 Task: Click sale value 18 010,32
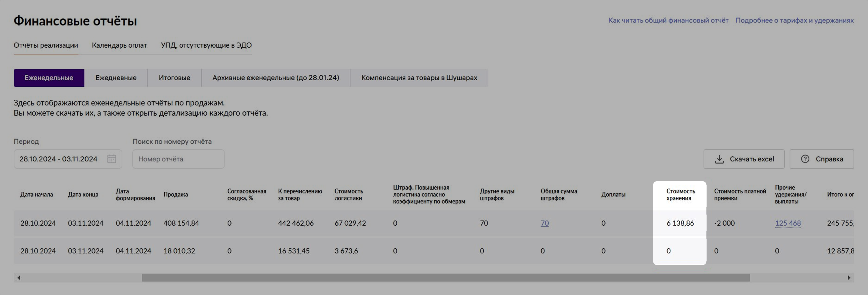click(179, 251)
